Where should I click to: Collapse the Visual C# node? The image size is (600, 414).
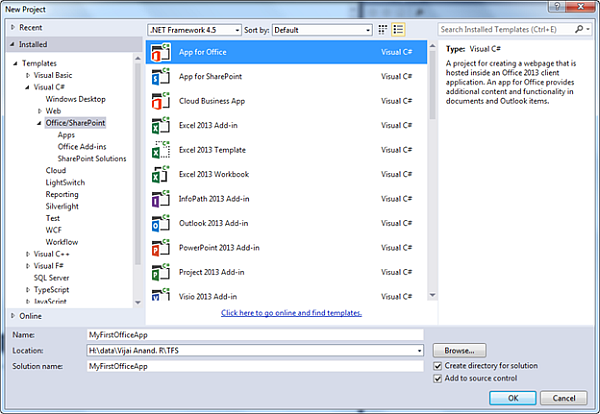[28, 87]
